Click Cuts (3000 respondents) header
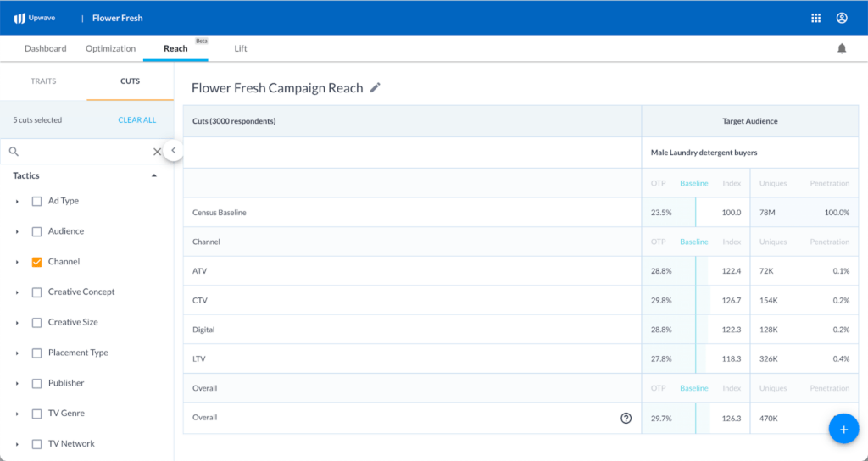868x461 pixels. point(234,121)
